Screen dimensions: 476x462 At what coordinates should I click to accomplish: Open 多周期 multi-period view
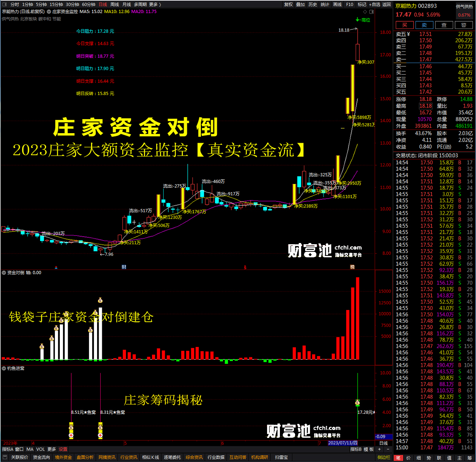pyautogui.click(x=140, y=4)
